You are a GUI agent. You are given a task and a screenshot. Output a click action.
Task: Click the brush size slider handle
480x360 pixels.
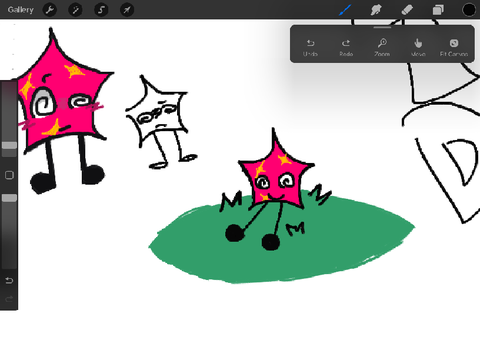coord(9,145)
